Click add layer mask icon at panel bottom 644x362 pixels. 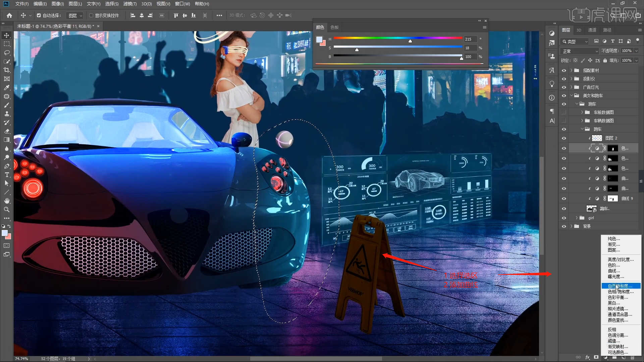(x=596, y=357)
